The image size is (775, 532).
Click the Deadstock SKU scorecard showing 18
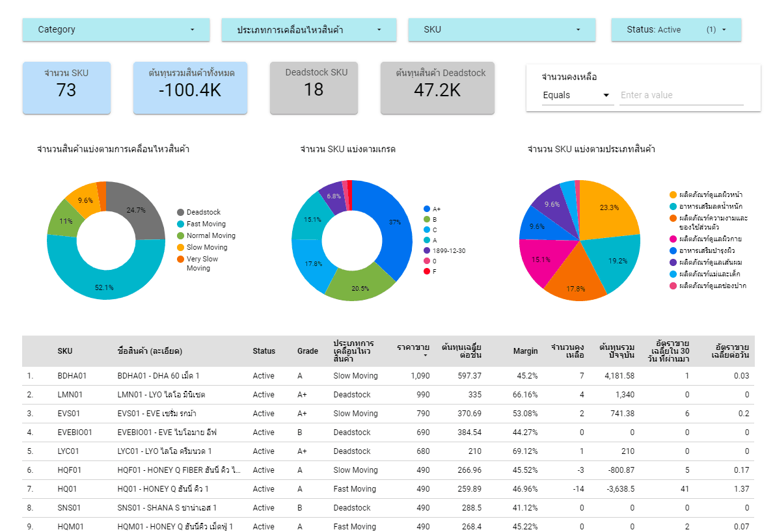pos(314,88)
